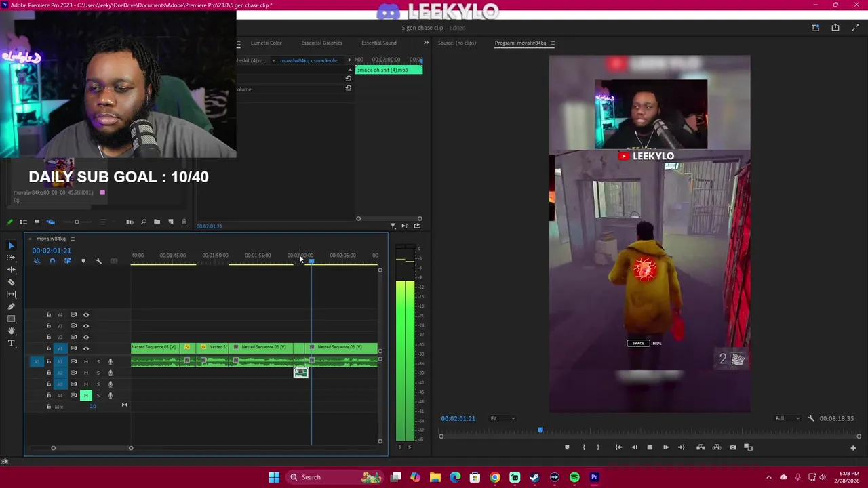Select the Pen tool
Screen dimensions: 868x488
point(12,306)
